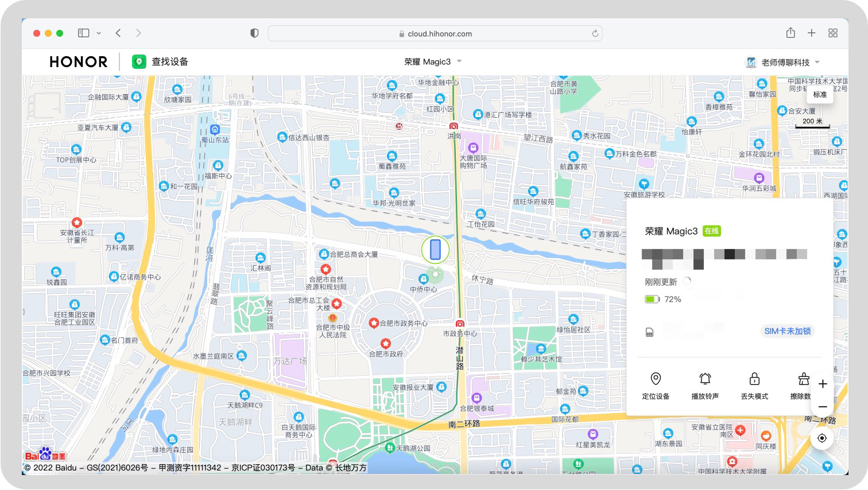The width and height of the screenshot is (868, 490).
Task: Recenter map using the crosshair location button
Action: coord(822,438)
